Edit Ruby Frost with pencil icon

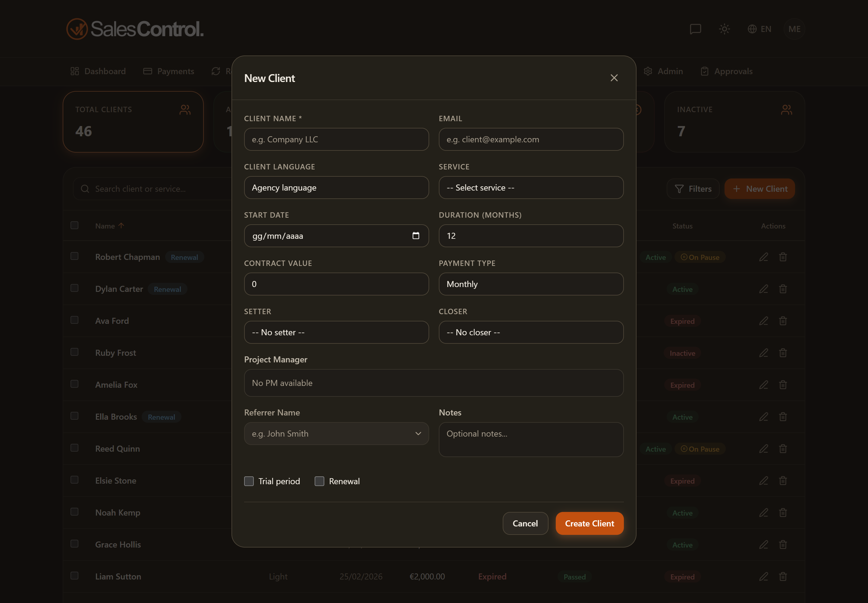click(x=763, y=353)
